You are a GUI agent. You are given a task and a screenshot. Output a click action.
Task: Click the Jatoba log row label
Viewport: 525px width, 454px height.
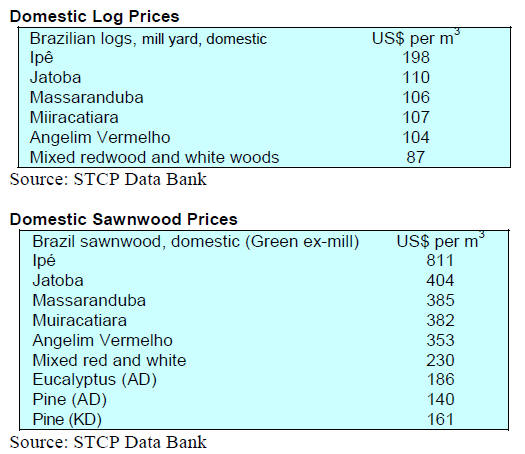point(56,78)
